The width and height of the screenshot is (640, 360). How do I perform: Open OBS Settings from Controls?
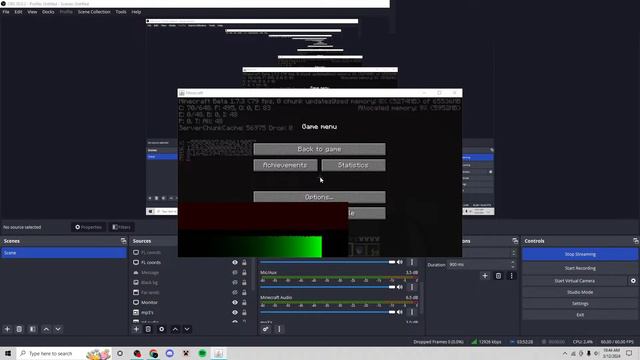coord(580,304)
